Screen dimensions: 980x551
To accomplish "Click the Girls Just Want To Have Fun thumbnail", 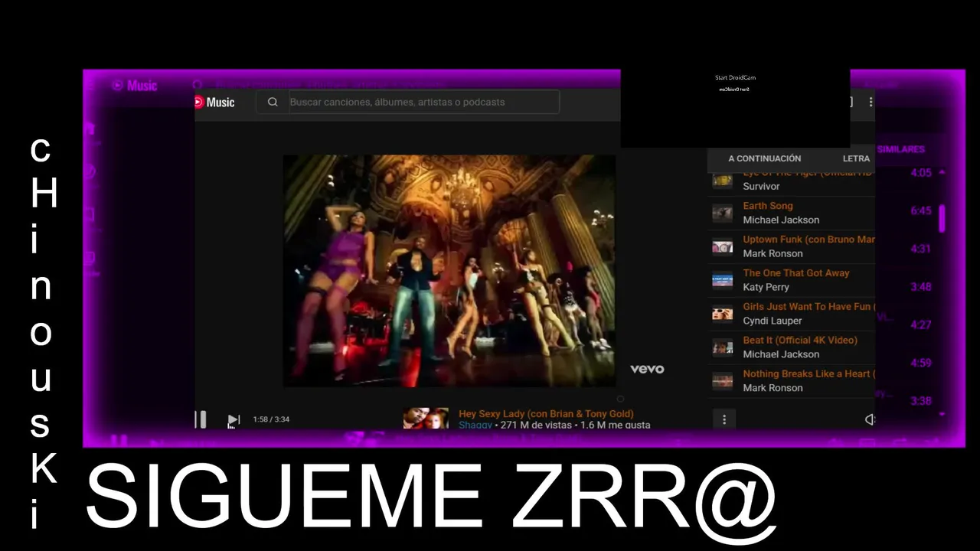I will click(x=723, y=314).
